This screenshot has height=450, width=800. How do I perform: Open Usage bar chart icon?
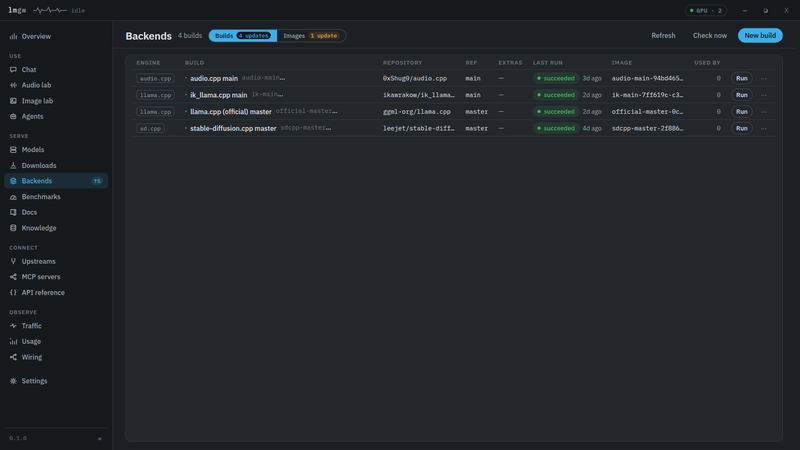click(x=13, y=341)
